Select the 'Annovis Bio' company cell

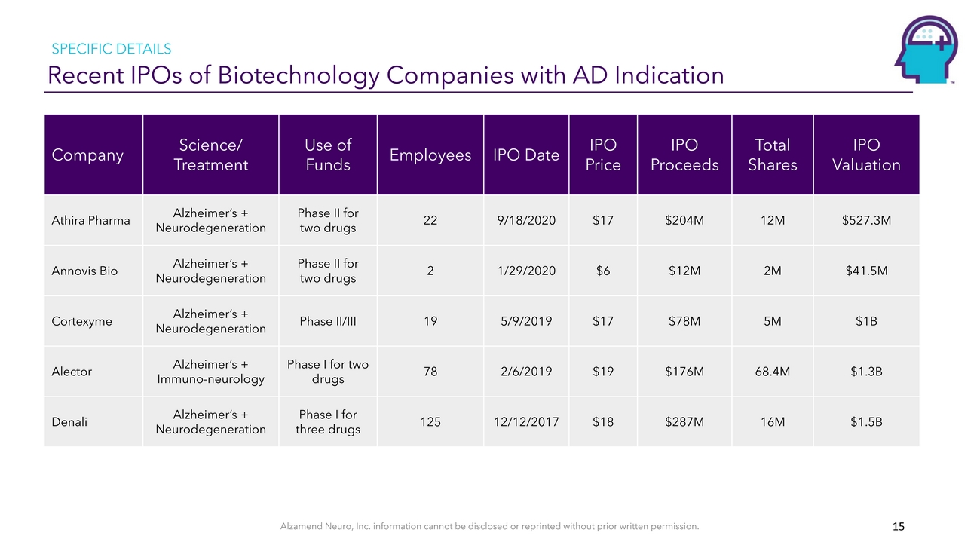point(84,271)
